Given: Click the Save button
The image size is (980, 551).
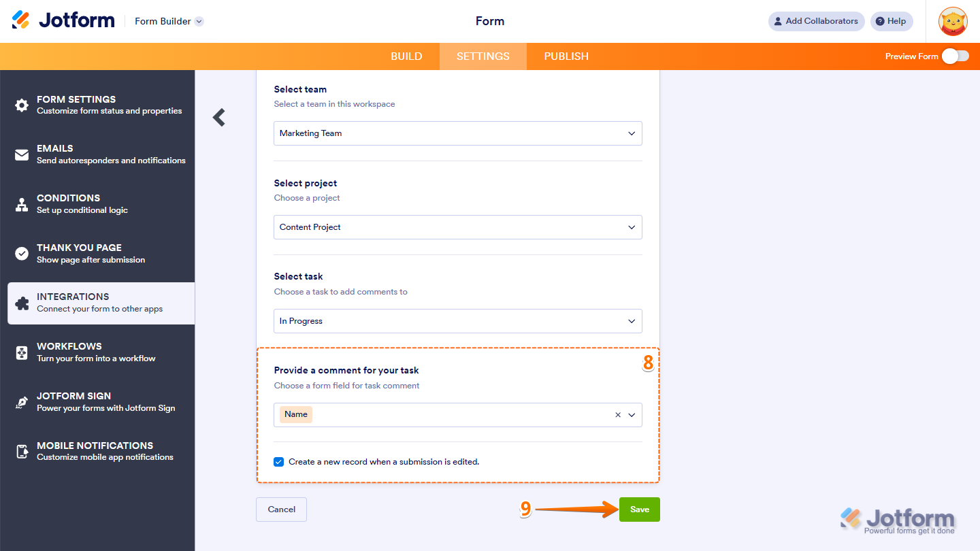Looking at the screenshot, I should pos(638,509).
